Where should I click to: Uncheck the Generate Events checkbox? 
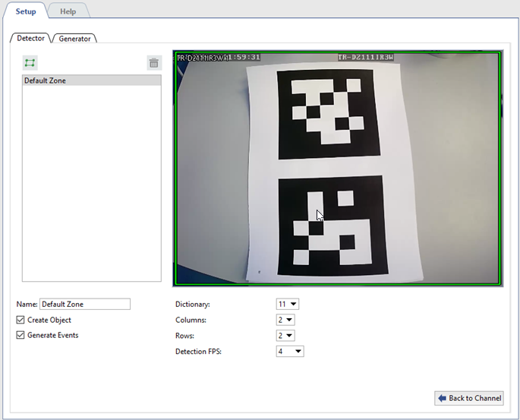pos(20,335)
